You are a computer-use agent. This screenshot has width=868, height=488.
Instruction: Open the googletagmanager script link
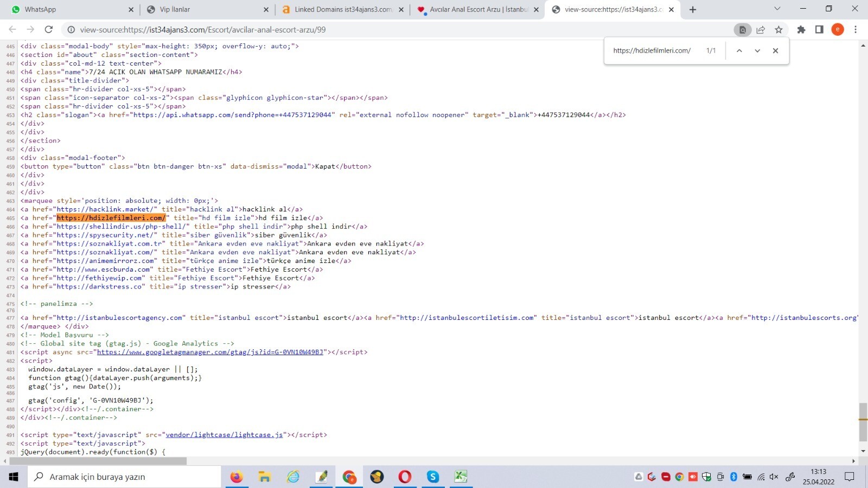click(210, 352)
